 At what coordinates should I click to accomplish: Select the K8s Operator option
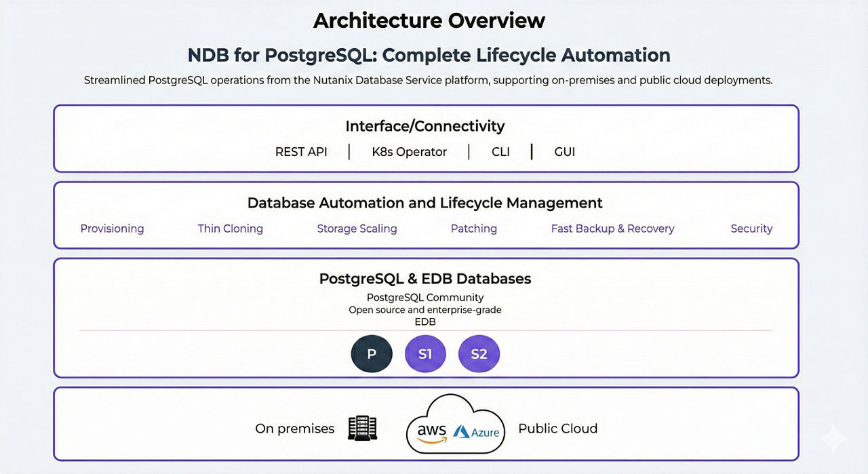(x=409, y=152)
